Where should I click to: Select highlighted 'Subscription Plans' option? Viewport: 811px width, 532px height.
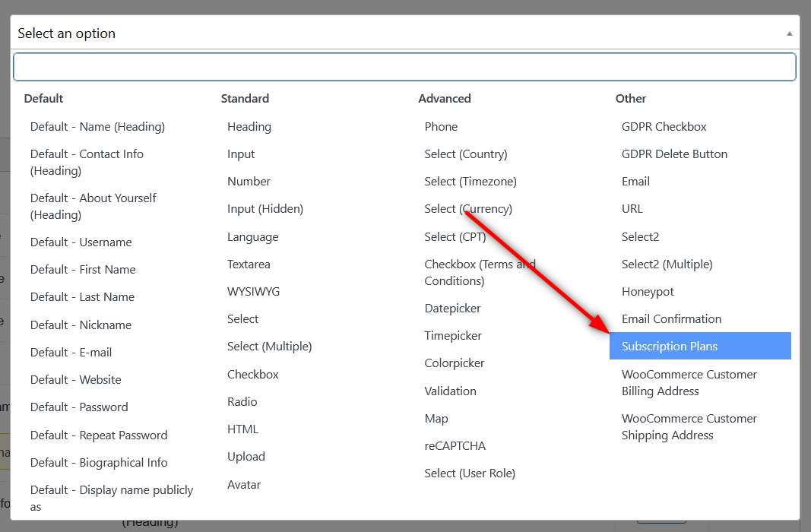click(700, 346)
